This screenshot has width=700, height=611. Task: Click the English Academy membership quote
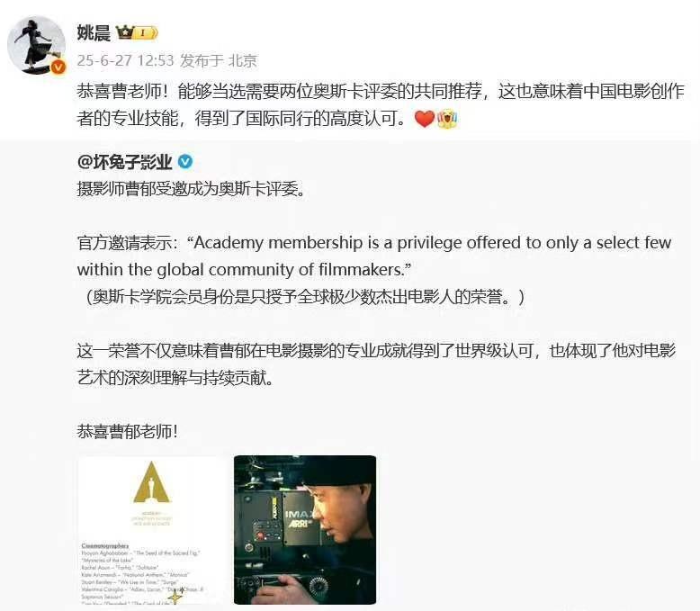point(374,256)
